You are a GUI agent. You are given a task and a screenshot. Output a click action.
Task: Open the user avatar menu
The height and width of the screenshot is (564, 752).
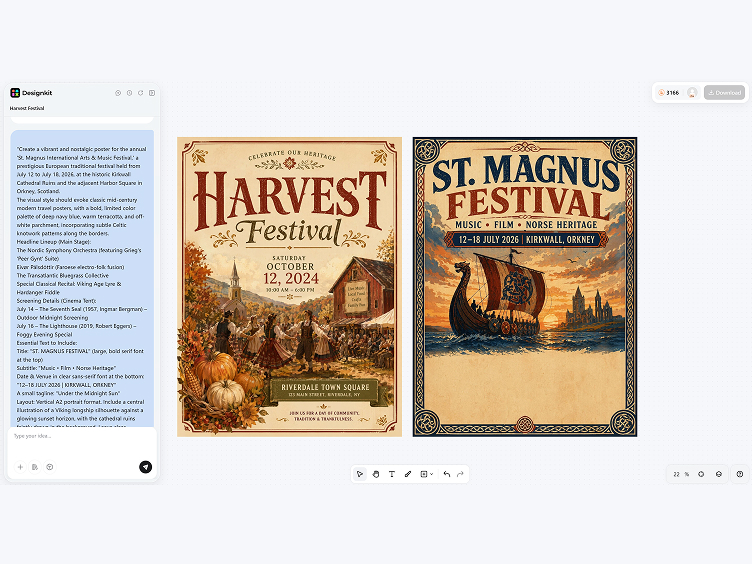[x=692, y=93]
